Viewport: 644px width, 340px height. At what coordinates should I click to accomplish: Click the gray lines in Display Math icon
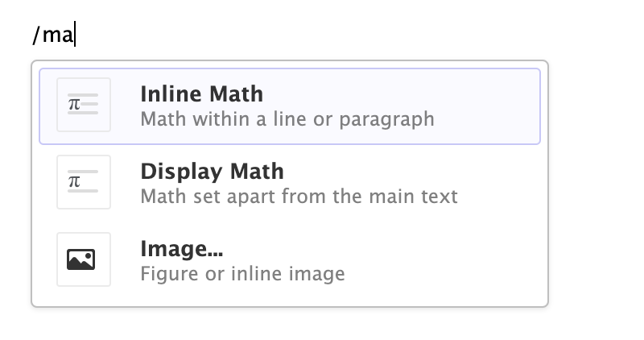89,182
